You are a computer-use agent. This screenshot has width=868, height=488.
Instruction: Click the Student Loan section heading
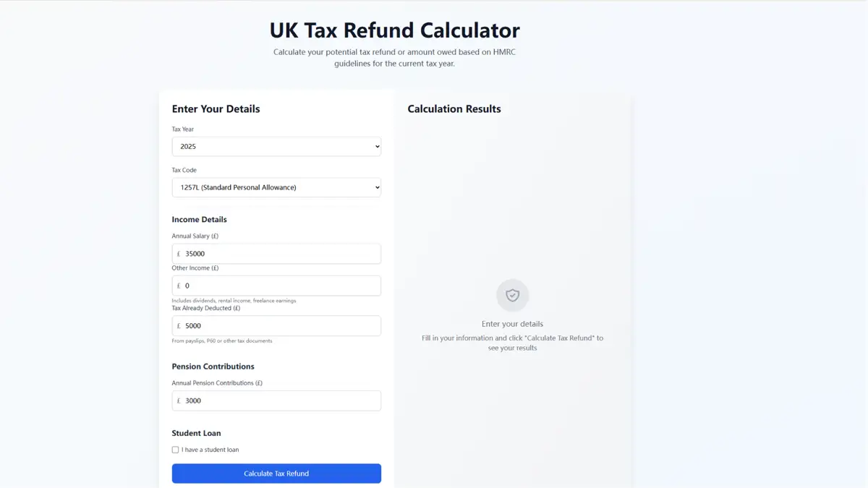point(196,432)
